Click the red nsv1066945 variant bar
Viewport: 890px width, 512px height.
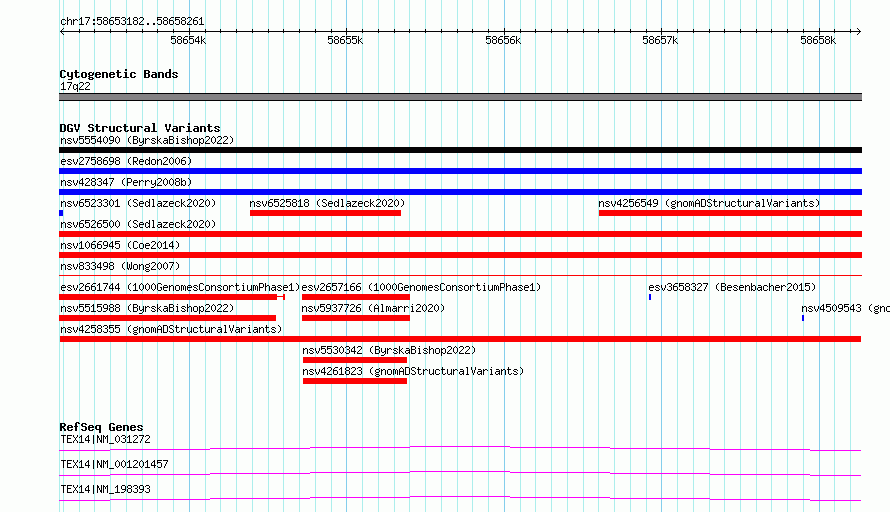(460, 255)
